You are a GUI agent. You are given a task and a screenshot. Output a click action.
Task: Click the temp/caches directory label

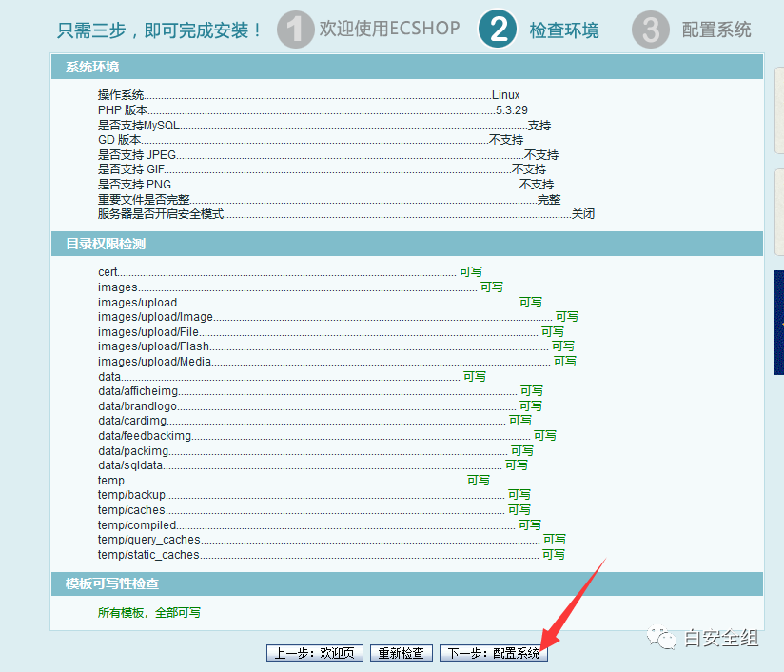(131, 509)
